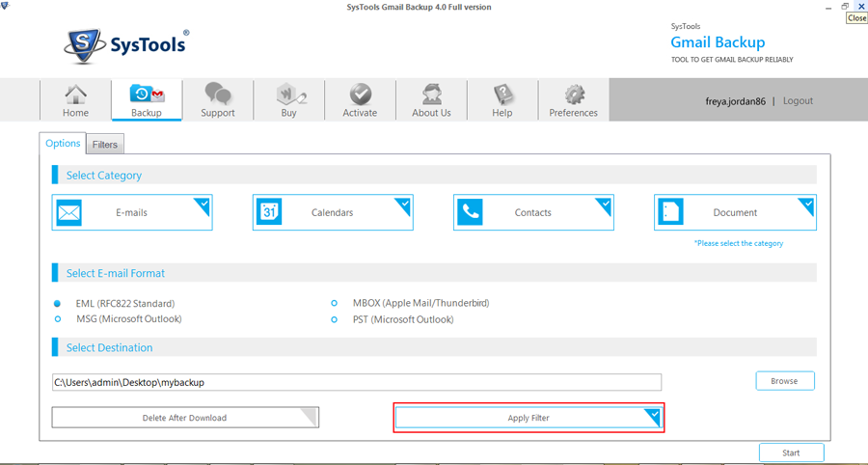
Task: Switch to the Options tab
Action: (63, 144)
